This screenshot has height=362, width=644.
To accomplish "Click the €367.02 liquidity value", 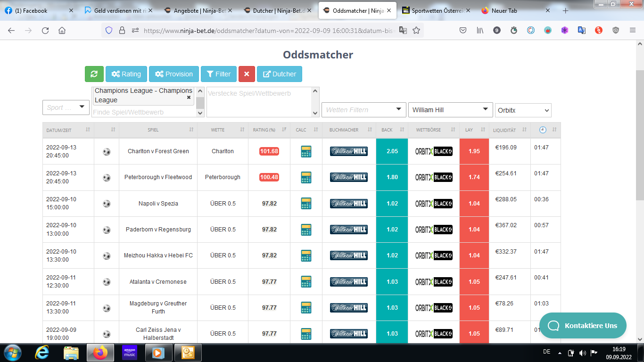I will [506, 225].
